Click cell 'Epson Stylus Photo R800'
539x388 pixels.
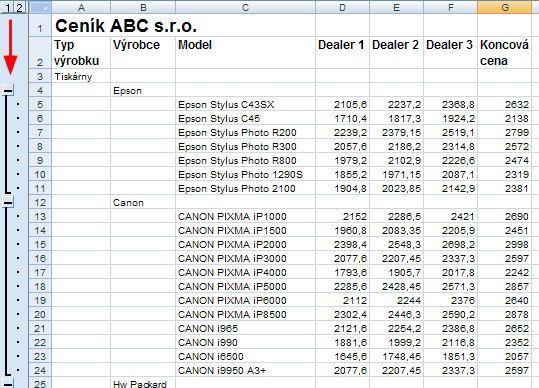tap(245, 160)
